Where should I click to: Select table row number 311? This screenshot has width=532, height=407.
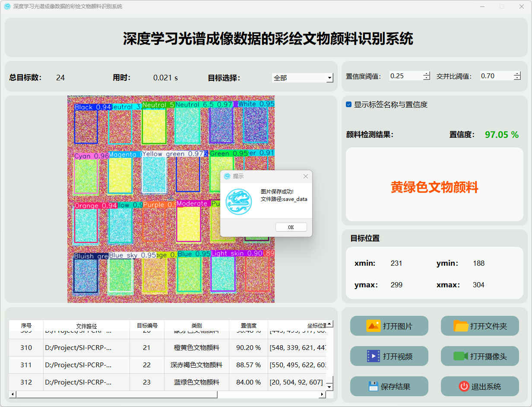26,365
